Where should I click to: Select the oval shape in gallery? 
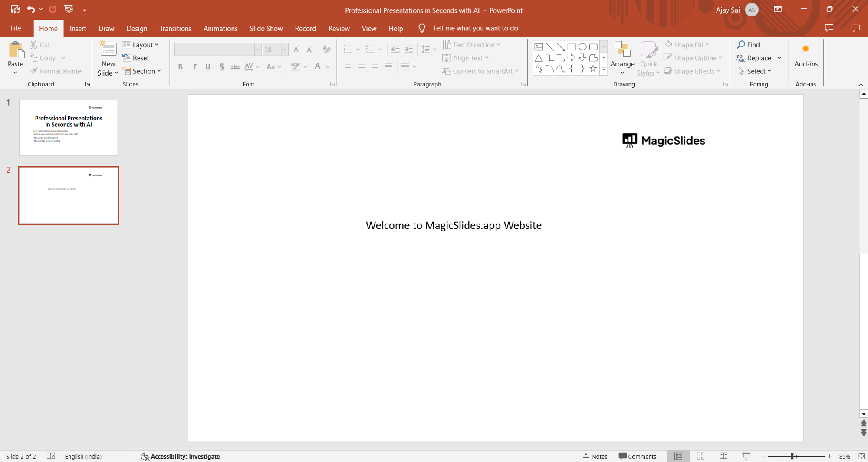tap(582, 46)
